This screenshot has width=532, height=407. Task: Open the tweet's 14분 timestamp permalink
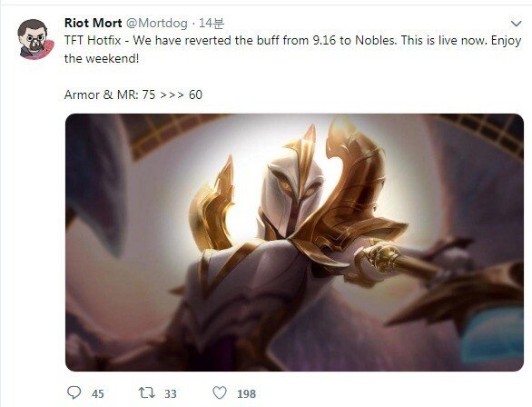(211, 23)
